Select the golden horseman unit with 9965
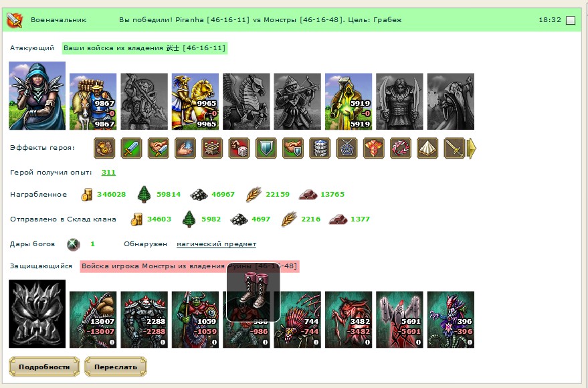 pyautogui.click(x=195, y=101)
